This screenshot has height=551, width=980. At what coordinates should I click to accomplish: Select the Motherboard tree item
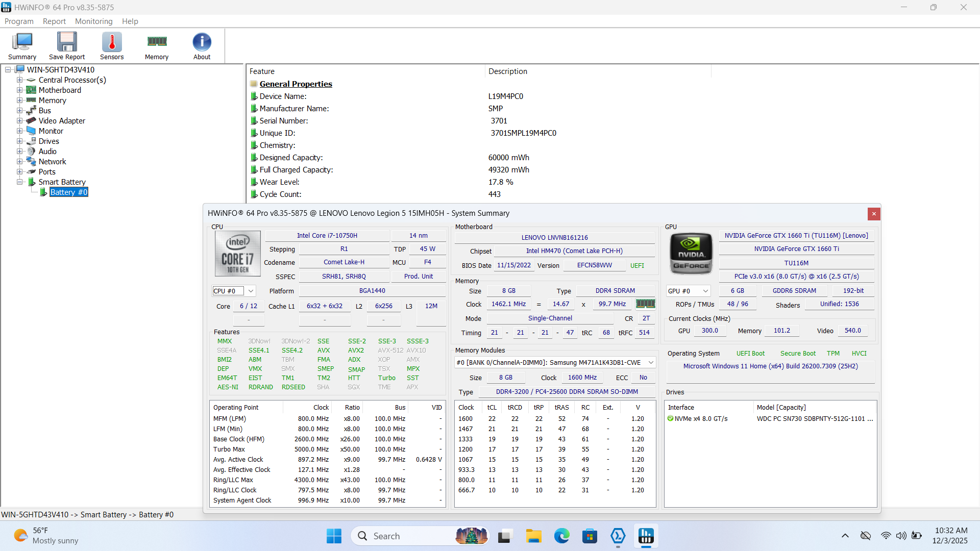pyautogui.click(x=60, y=90)
